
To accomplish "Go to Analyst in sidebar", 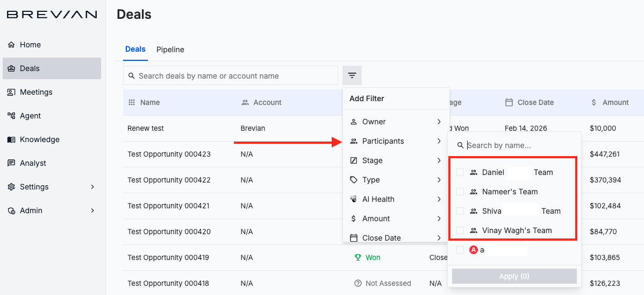I will pyautogui.click(x=52, y=163).
